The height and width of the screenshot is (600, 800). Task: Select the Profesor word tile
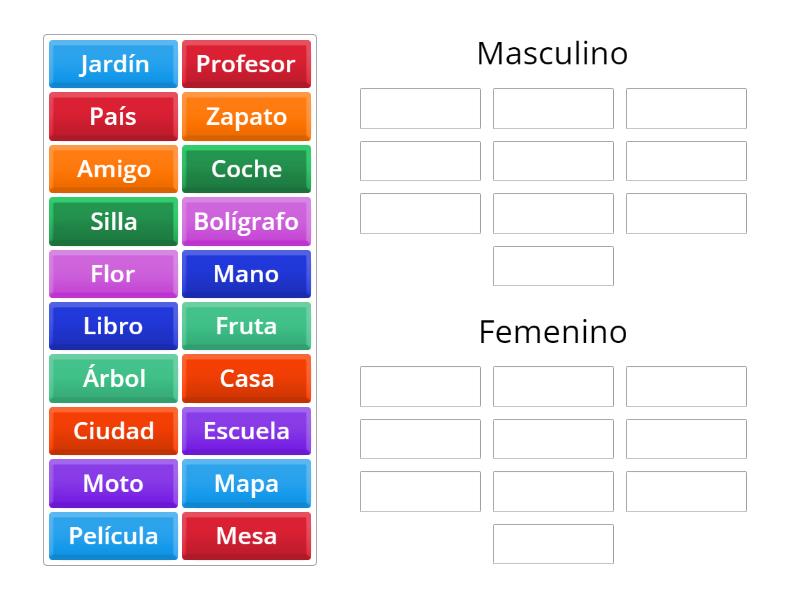click(246, 64)
